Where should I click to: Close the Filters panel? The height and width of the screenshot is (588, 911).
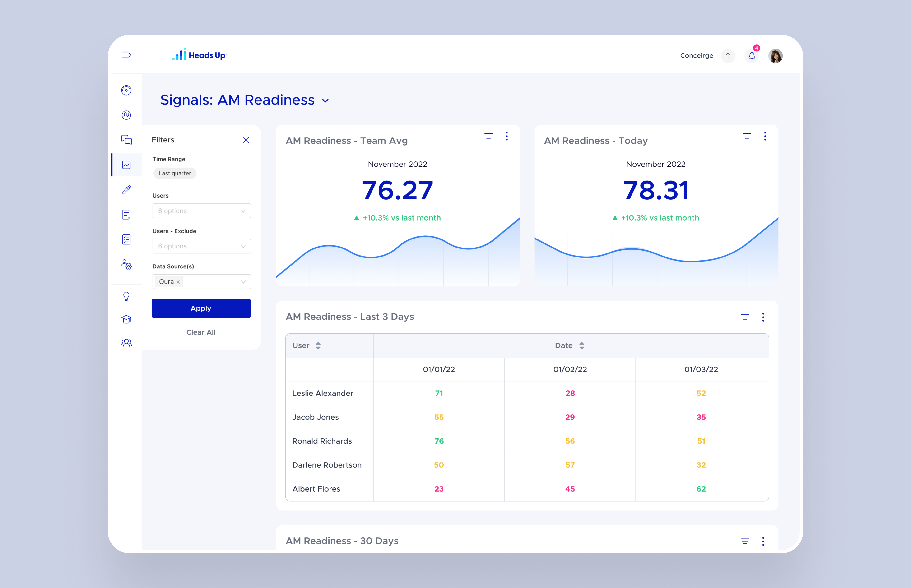(x=246, y=140)
